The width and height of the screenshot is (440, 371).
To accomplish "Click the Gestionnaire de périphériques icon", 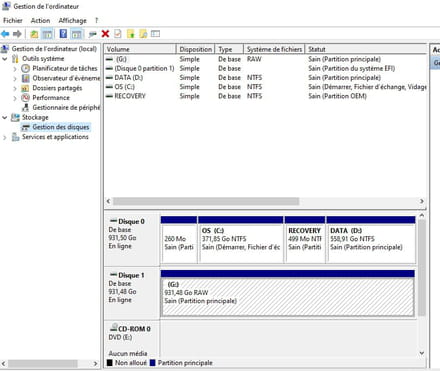I will click(26, 107).
